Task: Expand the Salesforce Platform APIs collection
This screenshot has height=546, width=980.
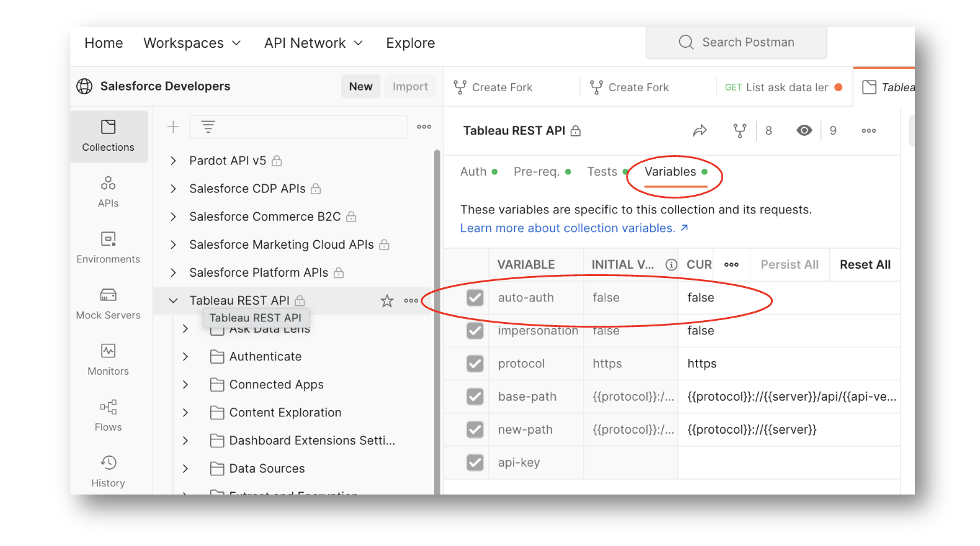Action: click(x=173, y=272)
